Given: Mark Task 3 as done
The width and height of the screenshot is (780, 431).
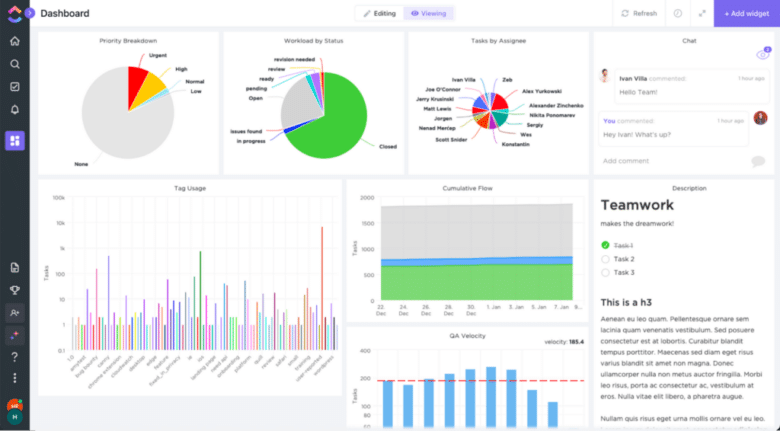Looking at the screenshot, I should [605, 272].
